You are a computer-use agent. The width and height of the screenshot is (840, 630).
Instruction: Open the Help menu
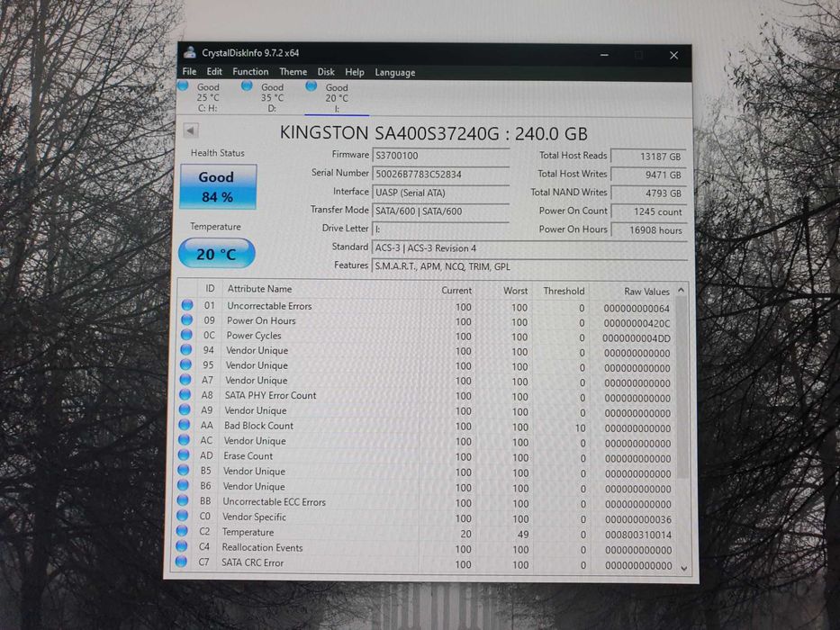(354, 72)
